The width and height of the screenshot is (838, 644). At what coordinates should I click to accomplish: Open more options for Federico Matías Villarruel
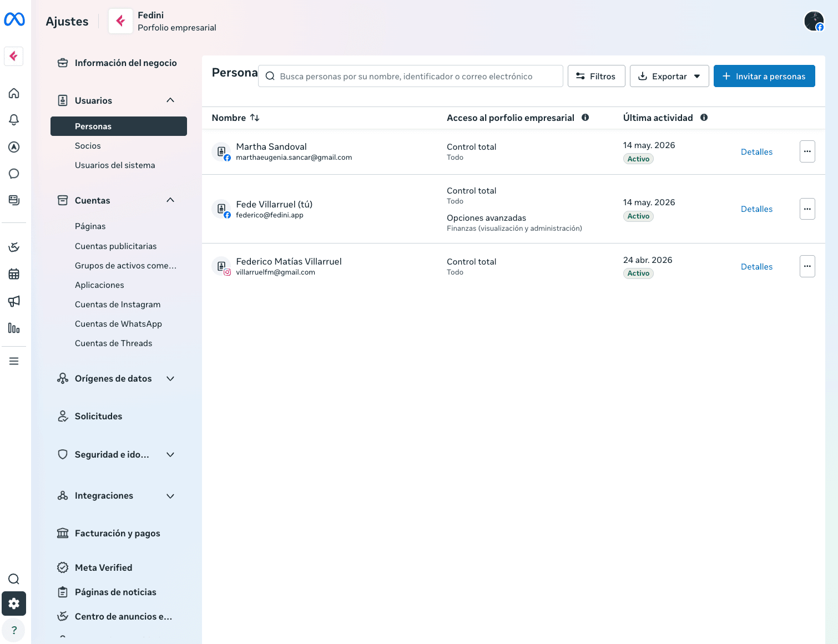[807, 266]
